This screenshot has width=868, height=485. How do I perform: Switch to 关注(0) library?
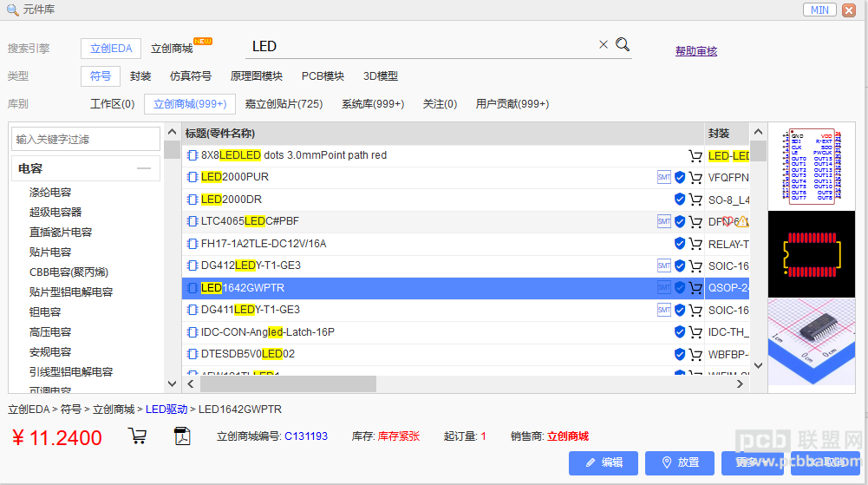point(441,104)
